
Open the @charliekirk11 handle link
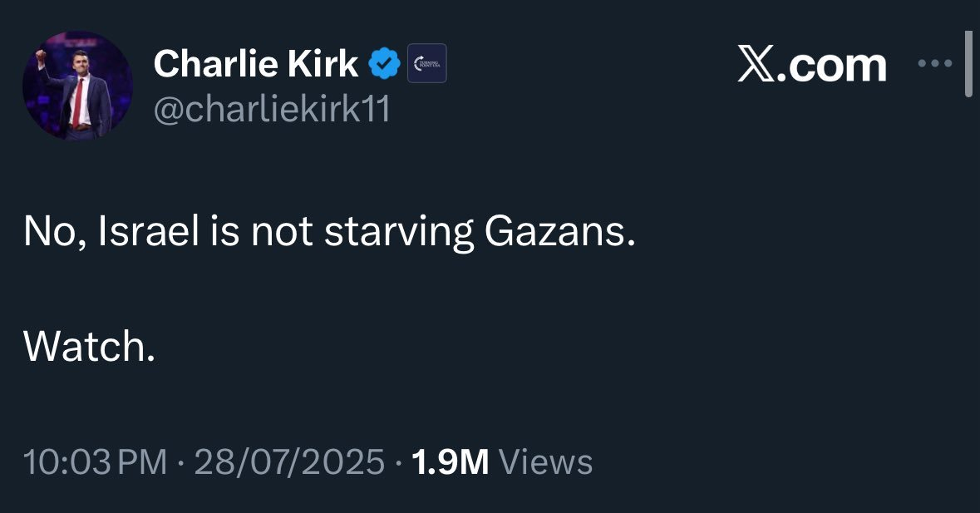[271, 110]
